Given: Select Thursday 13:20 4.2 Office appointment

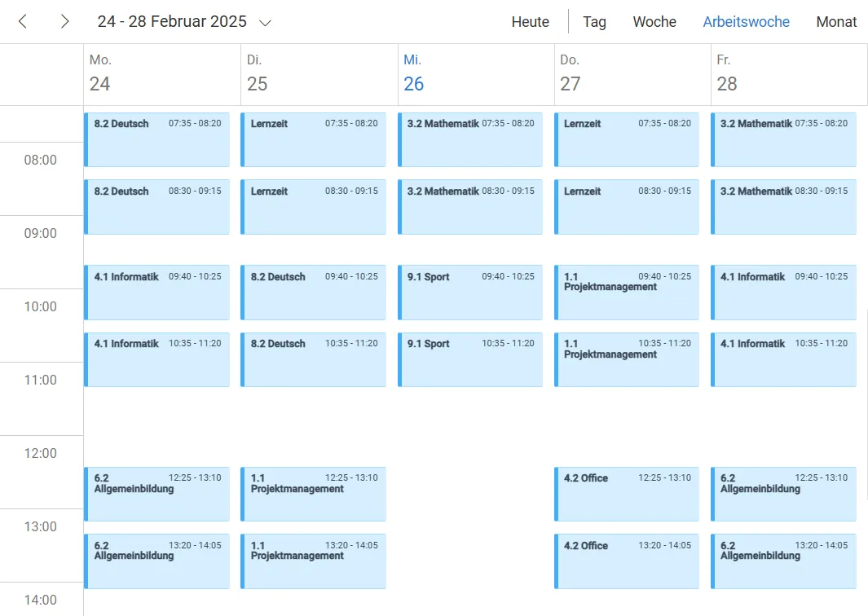Looking at the screenshot, I should tap(627, 561).
